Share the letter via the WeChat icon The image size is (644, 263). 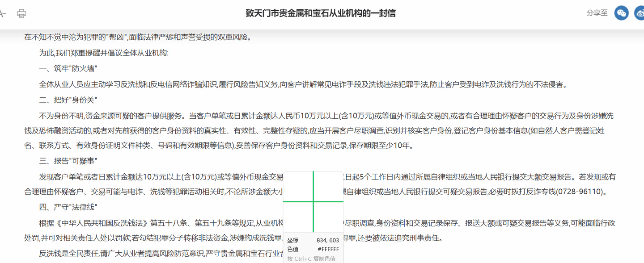coord(622,13)
